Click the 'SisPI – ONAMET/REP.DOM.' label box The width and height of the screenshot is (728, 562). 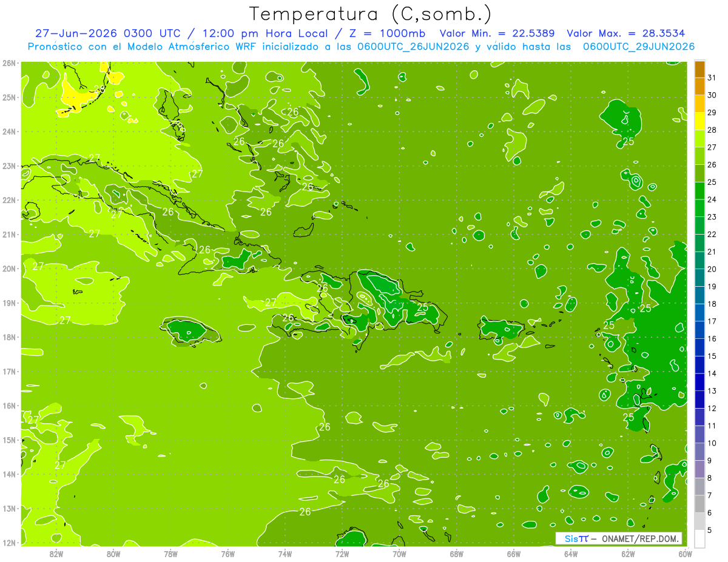[619, 538]
